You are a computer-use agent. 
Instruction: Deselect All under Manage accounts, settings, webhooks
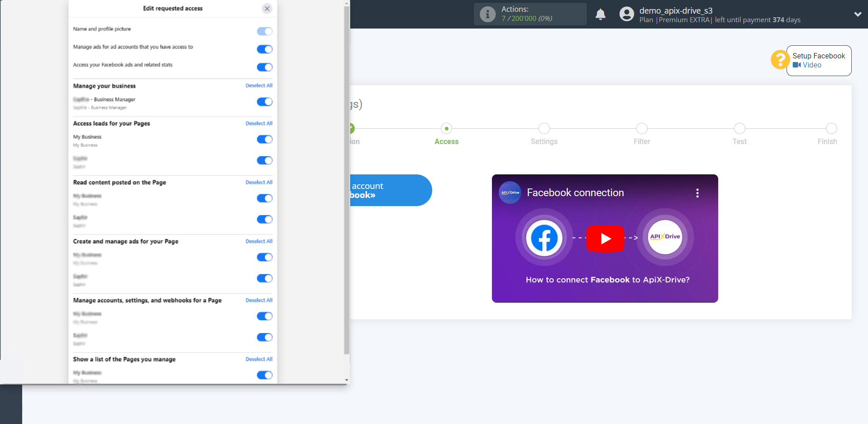259,300
